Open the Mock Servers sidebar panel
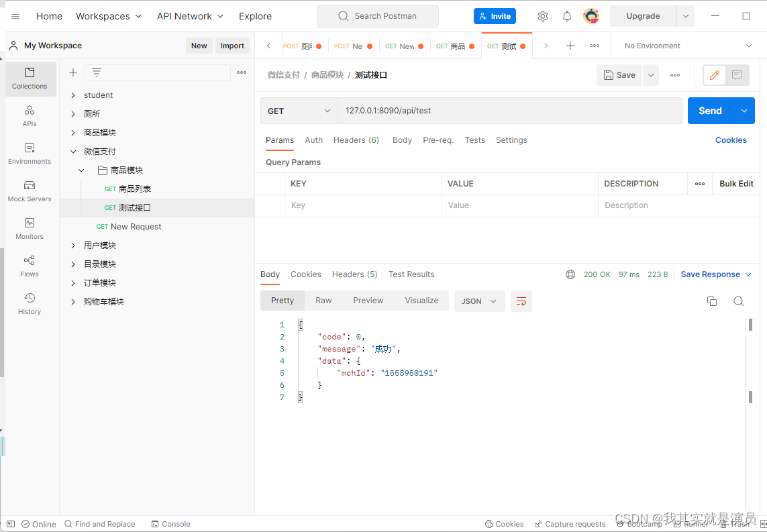Viewport: 767px width, 532px height. pyautogui.click(x=30, y=191)
